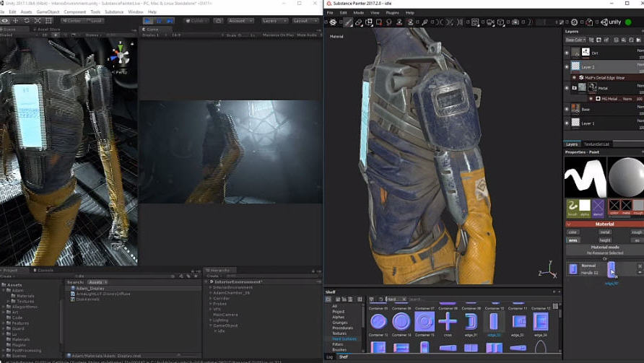The height and width of the screenshot is (363, 644).
Task: Toggle visibility of the Metal folder layer
Action: click(567, 87)
